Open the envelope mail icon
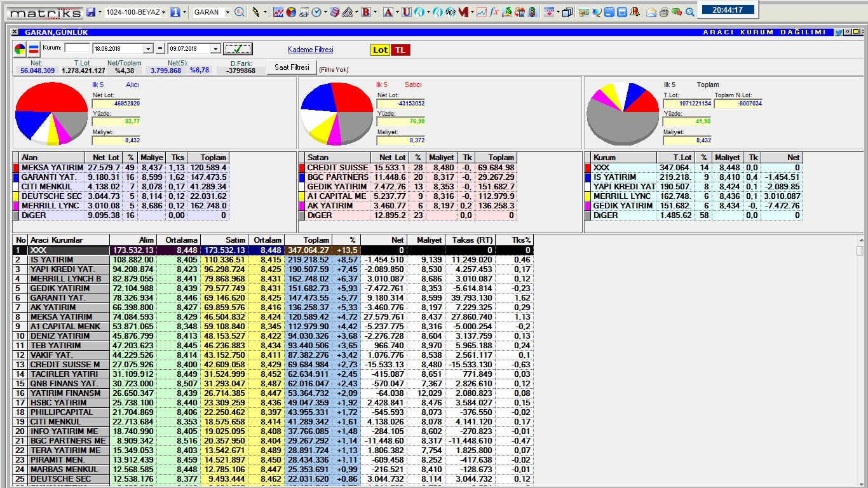The height and width of the screenshot is (488, 868). [x=651, y=12]
